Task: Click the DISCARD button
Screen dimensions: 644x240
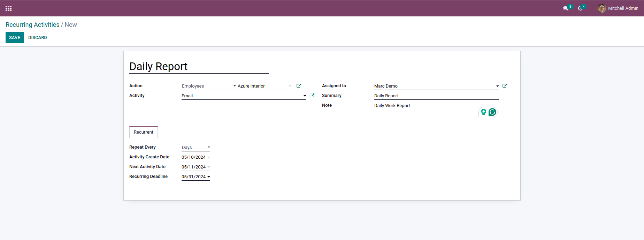Action: [x=38, y=38]
